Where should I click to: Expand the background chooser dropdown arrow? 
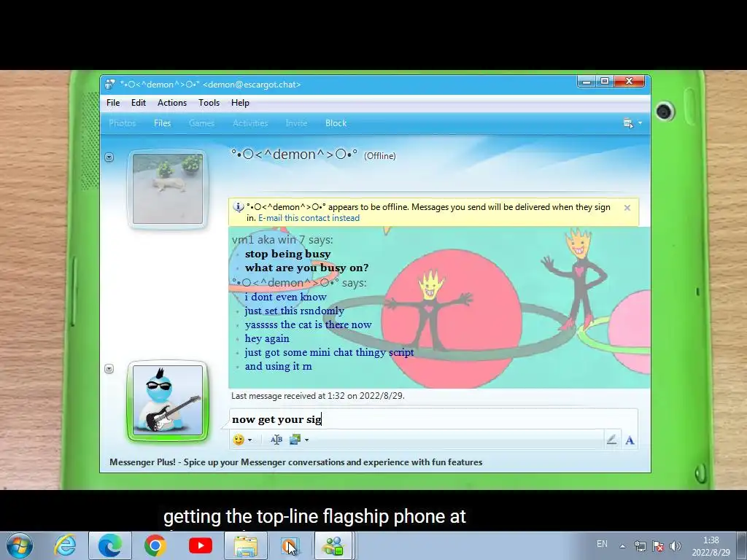(306, 440)
